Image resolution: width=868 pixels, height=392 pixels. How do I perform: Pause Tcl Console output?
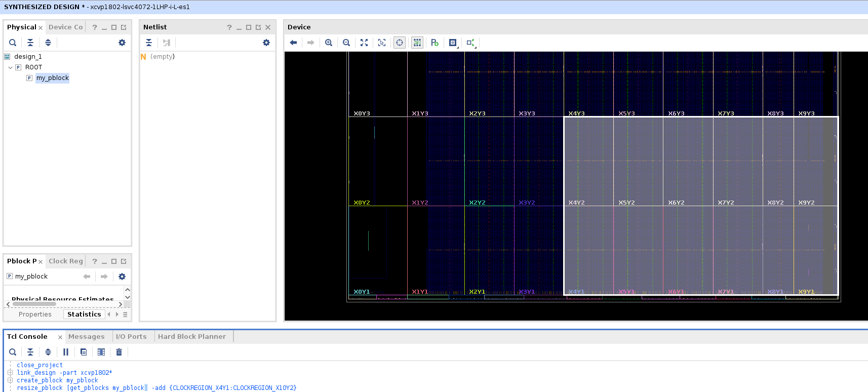[x=66, y=352]
